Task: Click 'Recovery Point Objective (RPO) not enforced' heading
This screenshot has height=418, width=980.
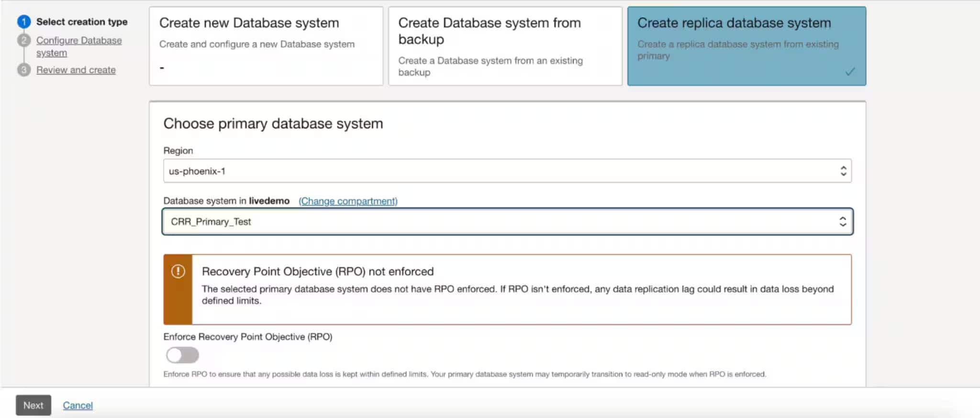Action: [318, 271]
